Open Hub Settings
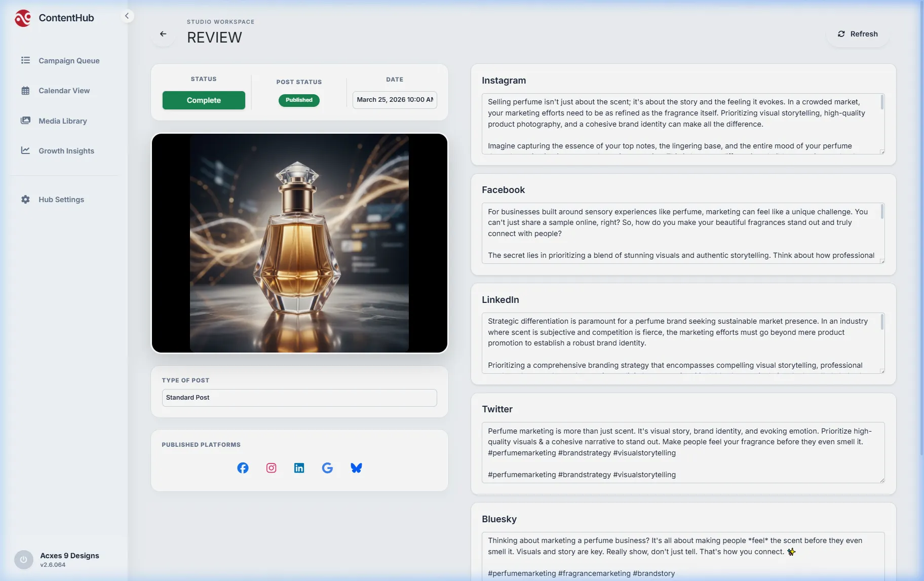 pos(61,199)
